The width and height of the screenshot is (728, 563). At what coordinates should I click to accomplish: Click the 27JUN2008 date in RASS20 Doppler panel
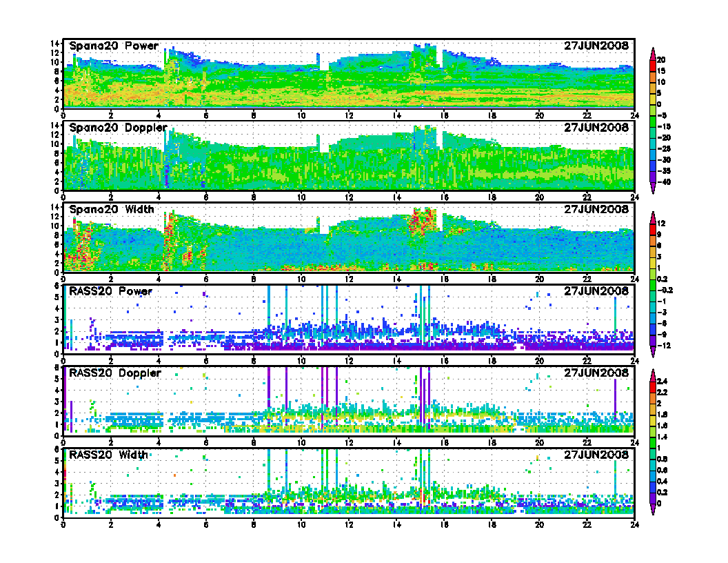[x=596, y=373]
